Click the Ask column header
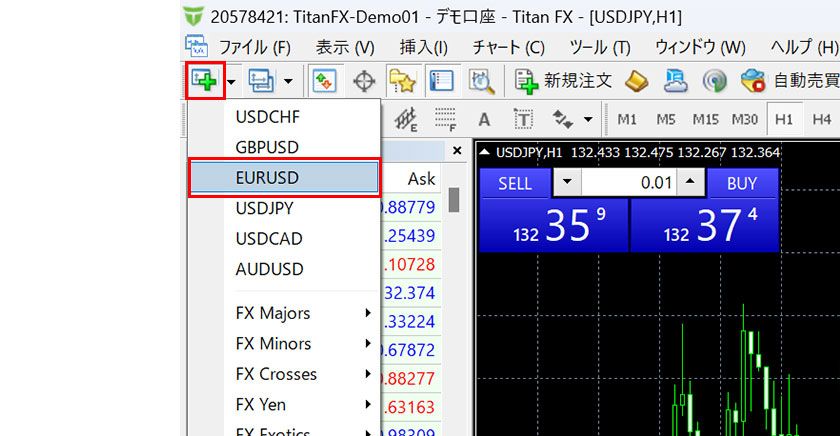This screenshot has width=840, height=436. 421,179
